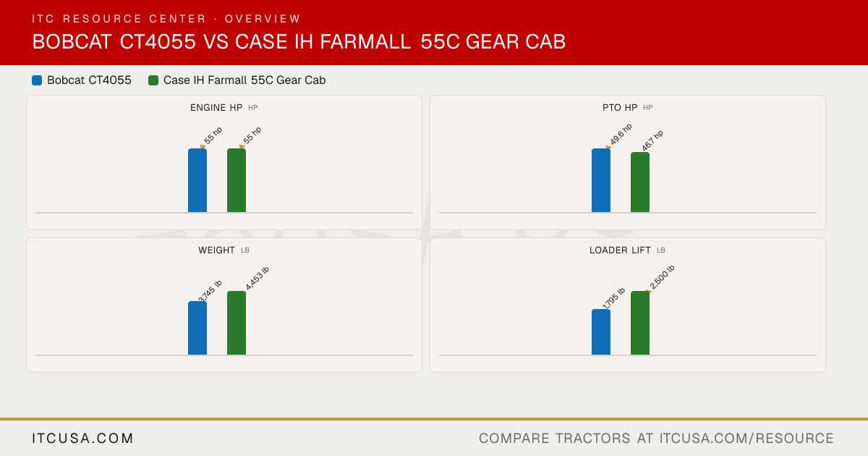
Task: Select the Case IH Farmall 55C Gear Cab label
Action: (244, 80)
